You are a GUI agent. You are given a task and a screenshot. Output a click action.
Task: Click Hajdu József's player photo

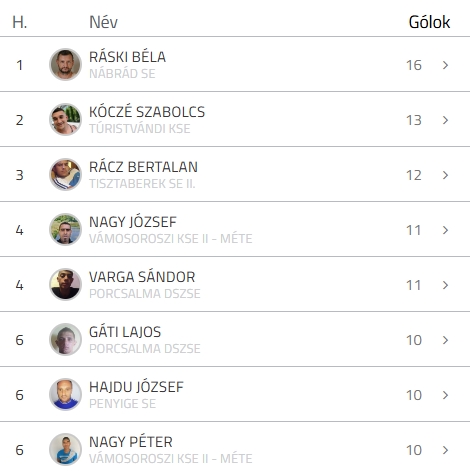pyautogui.click(x=65, y=394)
